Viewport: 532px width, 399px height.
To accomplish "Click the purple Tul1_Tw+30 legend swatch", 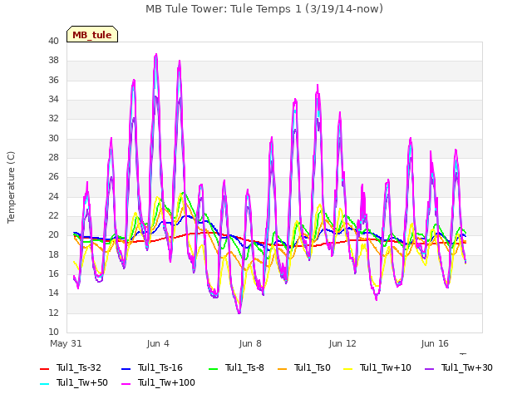I will tap(429, 368).
